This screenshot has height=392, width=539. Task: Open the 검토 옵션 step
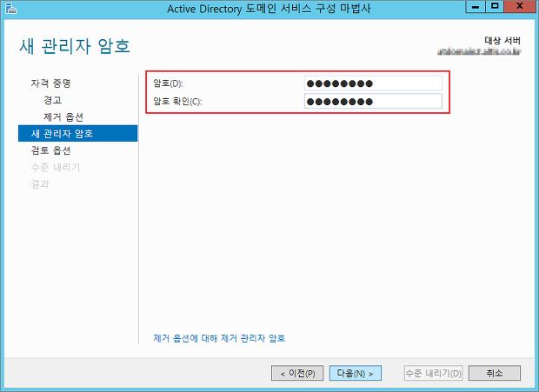click(51, 150)
